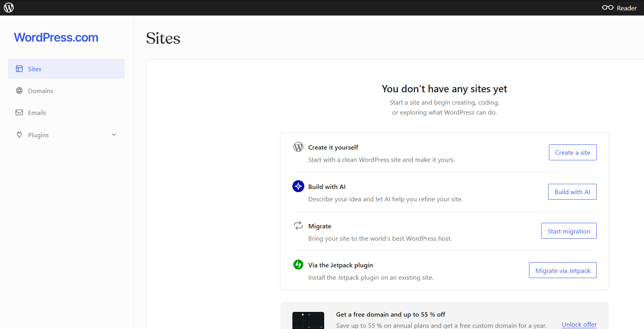Click the Reader glasses icon
The height and width of the screenshot is (329, 644).
[x=607, y=8]
